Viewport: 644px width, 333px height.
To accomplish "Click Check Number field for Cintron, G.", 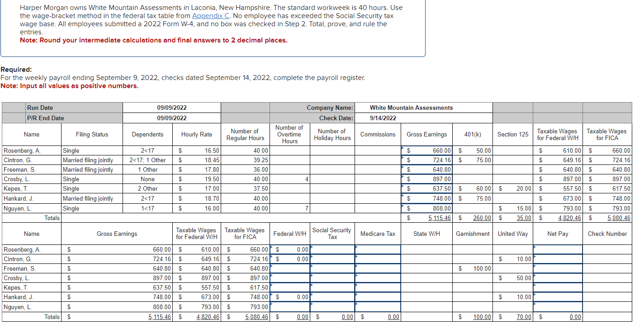I will pos(606,259).
